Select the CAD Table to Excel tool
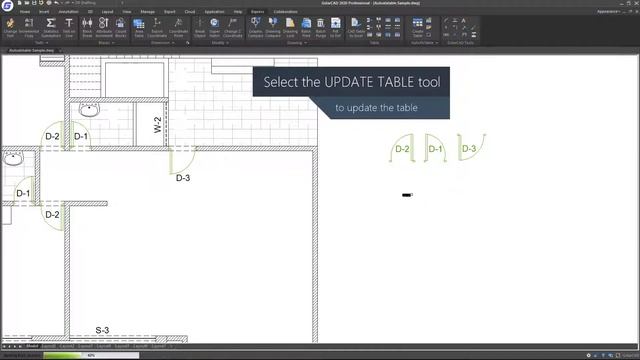This screenshot has height=360, width=640. click(356, 27)
